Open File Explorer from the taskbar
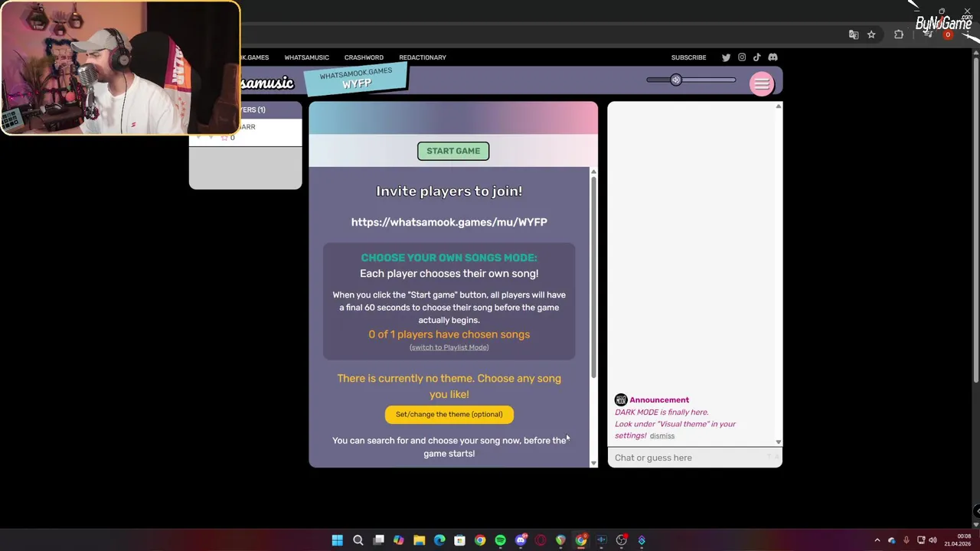The image size is (980, 551). (419, 540)
